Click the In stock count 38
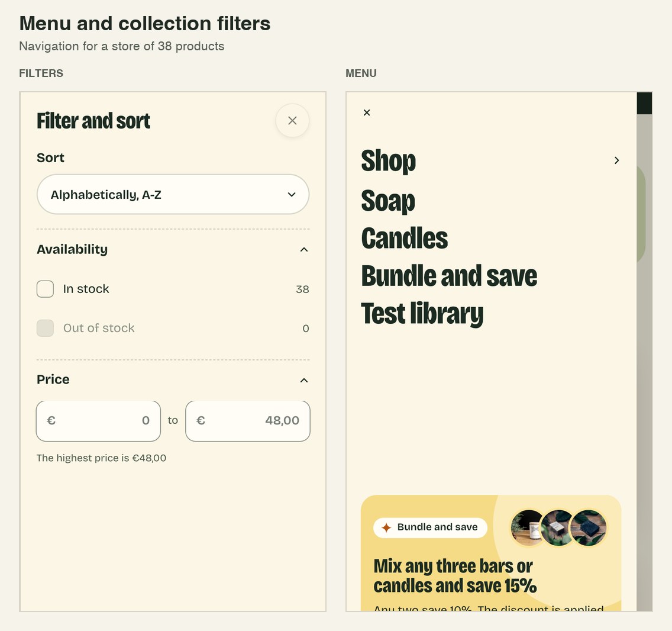The height and width of the screenshot is (631, 672). pyautogui.click(x=302, y=289)
